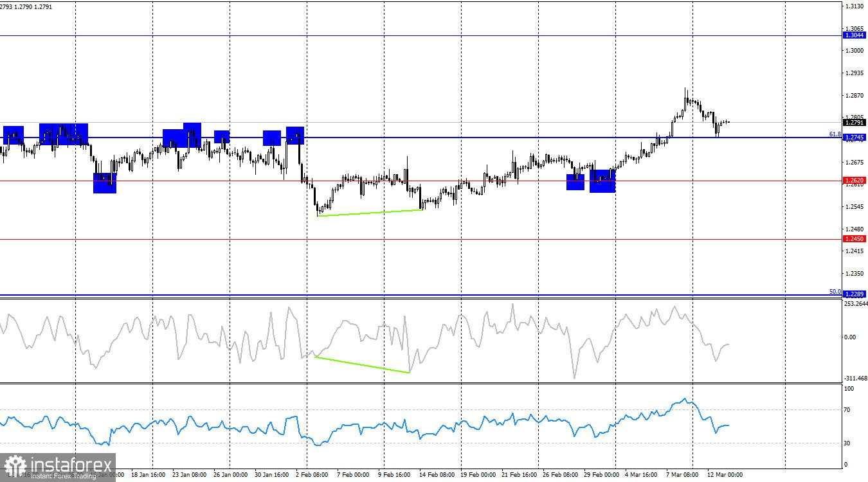The image size is (868, 482).
Task: Click the 50.0 Fibonacci level label
Action: tap(835, 291)
